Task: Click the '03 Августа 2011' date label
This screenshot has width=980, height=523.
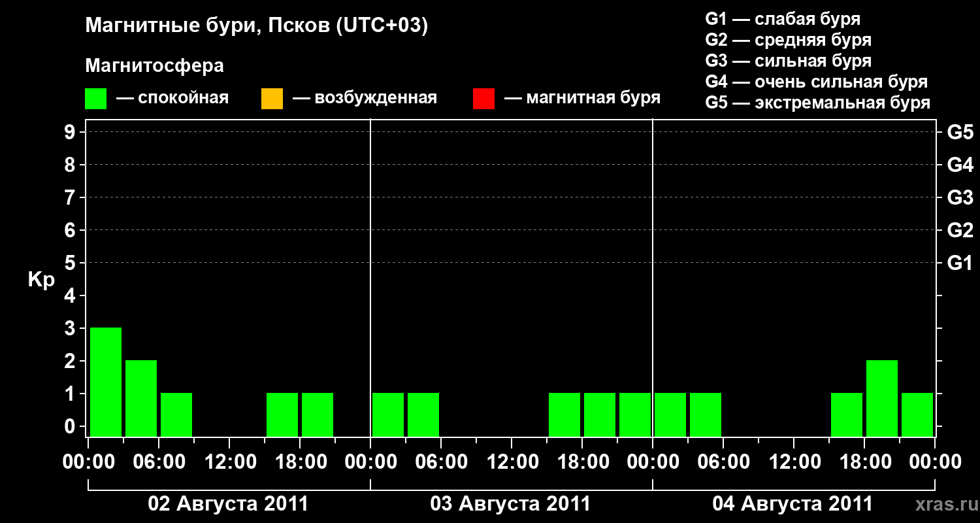Action: coord(510,504)
